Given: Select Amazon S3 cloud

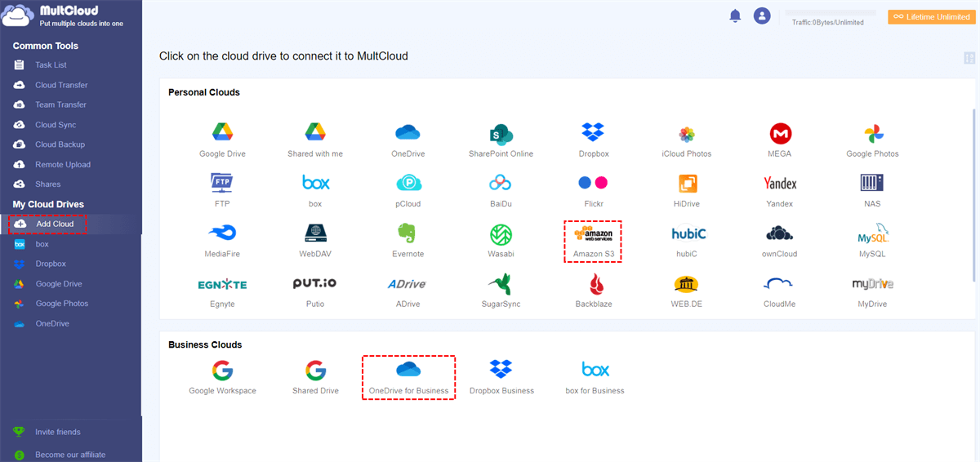Looking at the screenshot, I should pos(593,241).
